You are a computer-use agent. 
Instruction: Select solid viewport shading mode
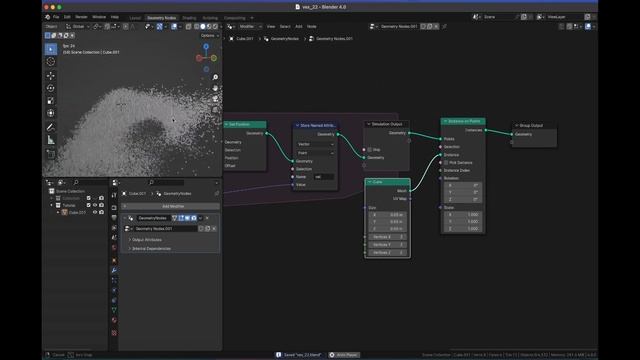click(x=203, y=27)
